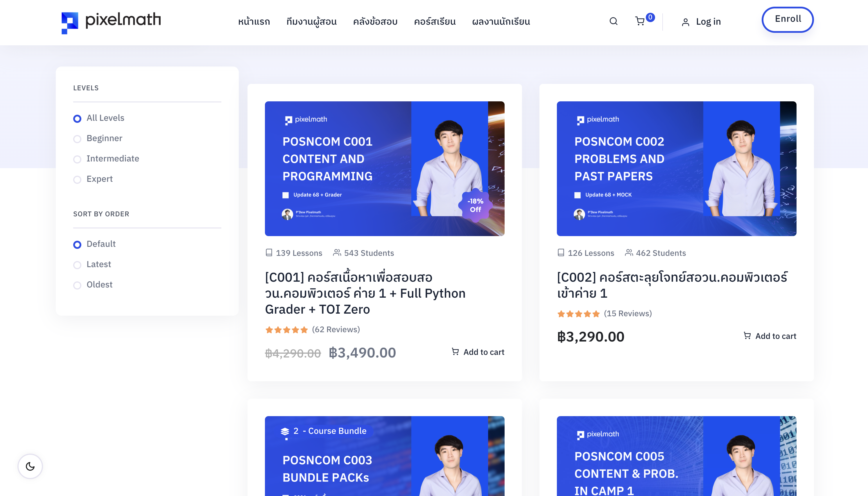Screen dimensions: 868x496
Task: Open ผลงานนักเรียน menu item
Action: pos(501,22)
